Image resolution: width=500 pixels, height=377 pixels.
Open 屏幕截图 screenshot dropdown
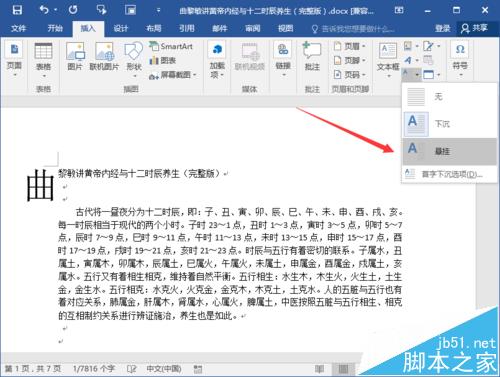point(173,75)
